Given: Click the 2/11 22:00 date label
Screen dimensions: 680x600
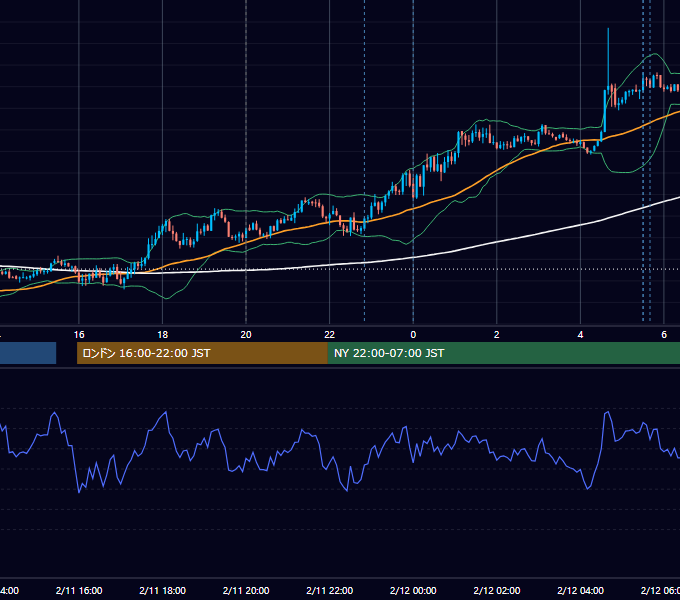Looking at the screenshot, I should click(330, 590).
